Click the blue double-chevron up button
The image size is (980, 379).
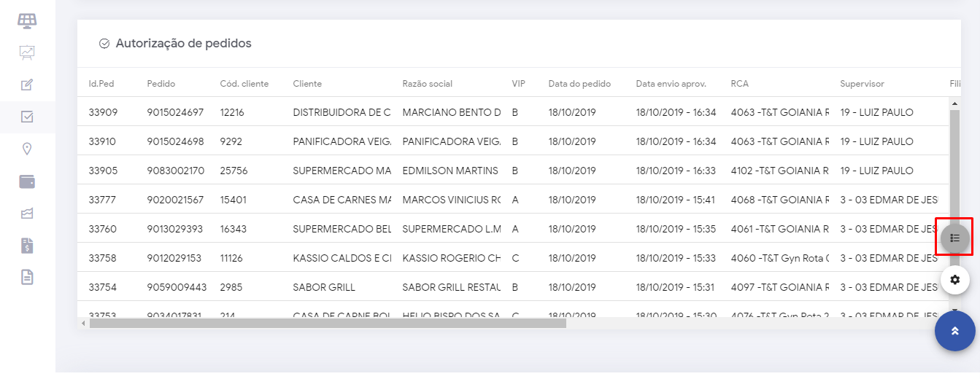click(954, 331)
